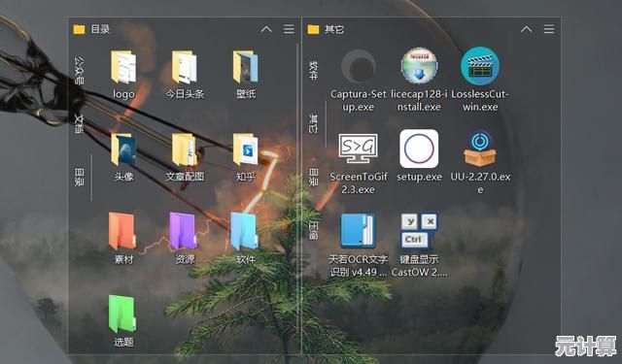
Task: Open the 壁纸 folder
Action: 246,75
